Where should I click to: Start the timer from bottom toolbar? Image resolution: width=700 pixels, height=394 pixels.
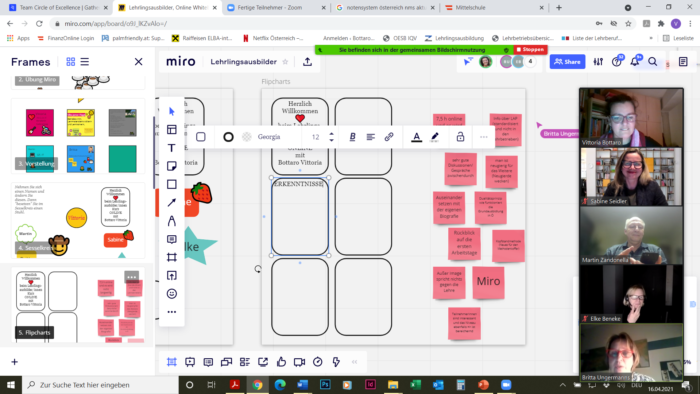click(x=317, y=362)
